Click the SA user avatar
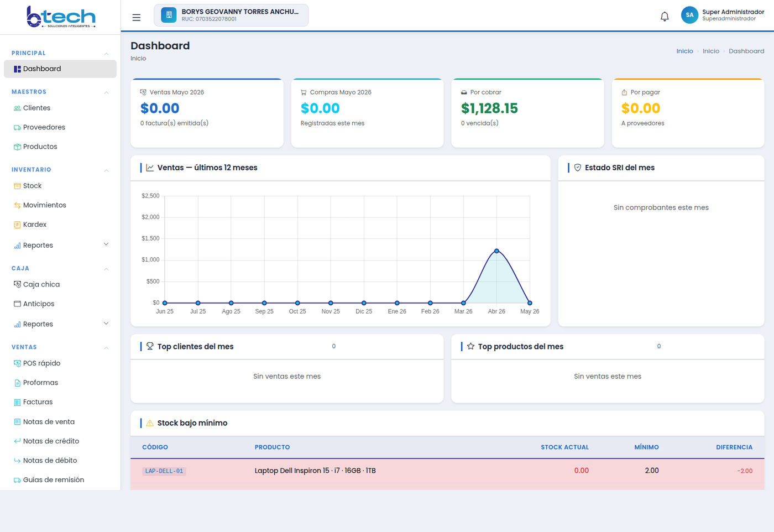Viewport: 774px width, 532px height. (689, 15)
